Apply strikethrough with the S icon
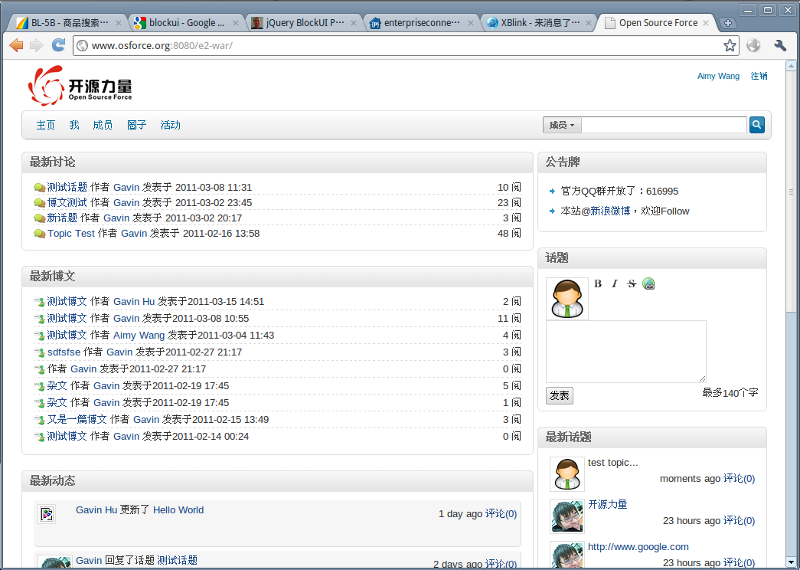This screenshot has width=800, height=570. 632,284
